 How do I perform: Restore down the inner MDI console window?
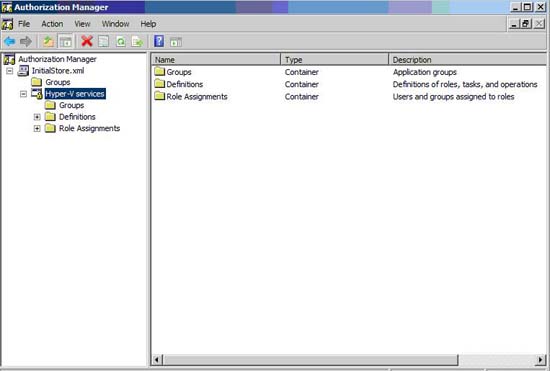[525, 24]
